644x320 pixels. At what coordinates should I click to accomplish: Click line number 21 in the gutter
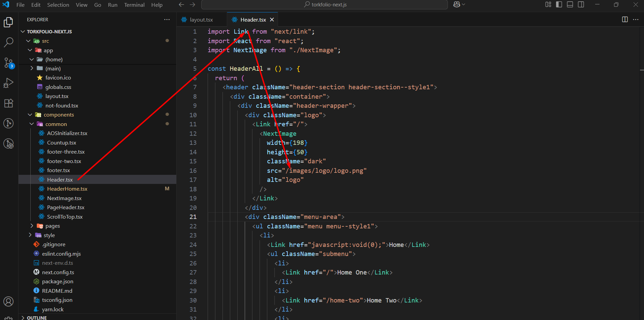coord(193,217)
